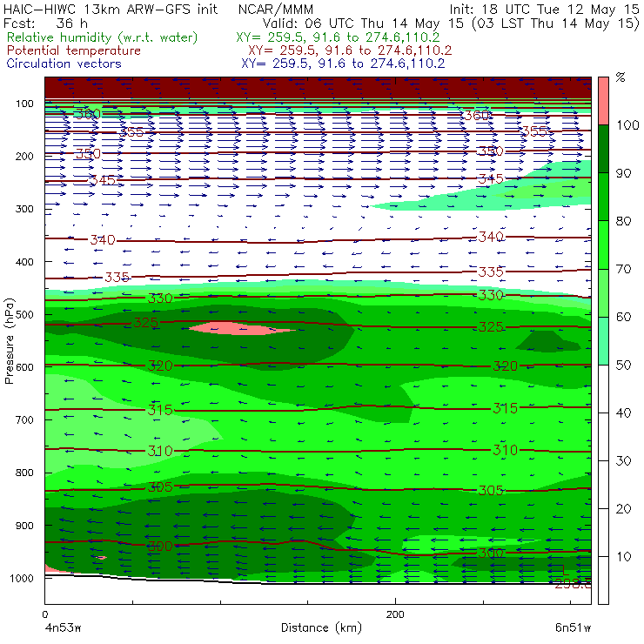Click the colorbar '30' tick label

(x=623, y=461)
